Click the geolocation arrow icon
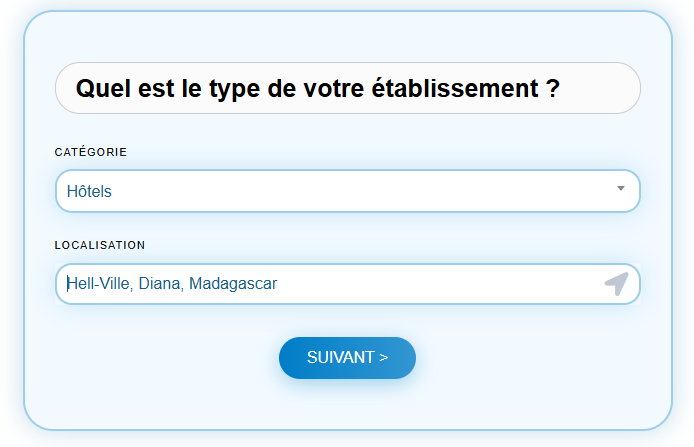The width and height of the screenshot is (694, 447). (x=617, y=284)
